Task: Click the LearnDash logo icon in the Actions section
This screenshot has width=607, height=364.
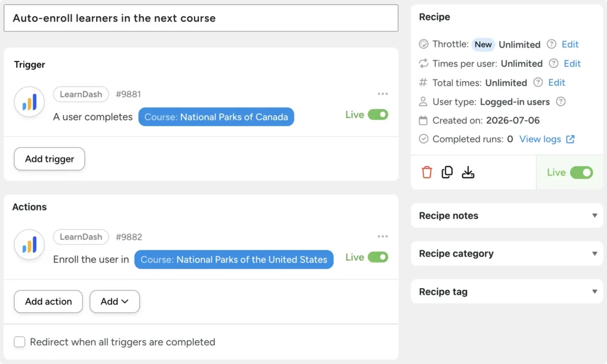Action: click(x=30, y=245)
